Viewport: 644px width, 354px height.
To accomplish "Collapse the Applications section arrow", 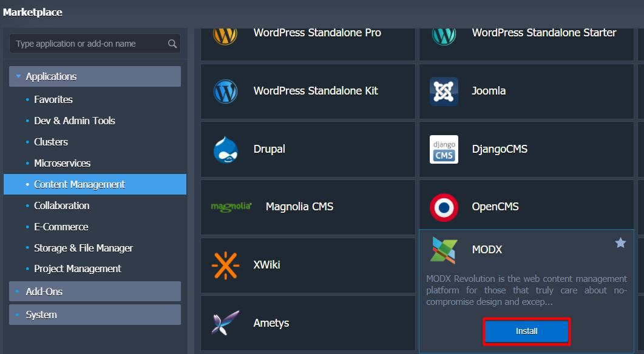I will 18,76.
